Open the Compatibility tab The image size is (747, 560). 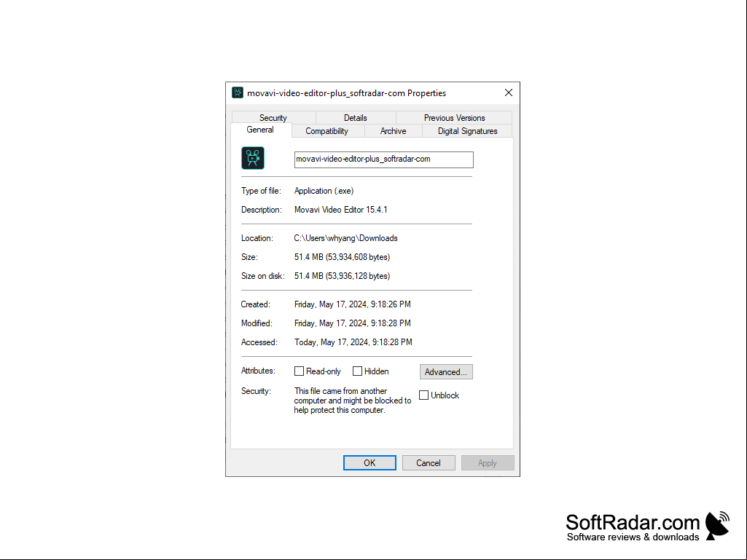click(326, 131)
